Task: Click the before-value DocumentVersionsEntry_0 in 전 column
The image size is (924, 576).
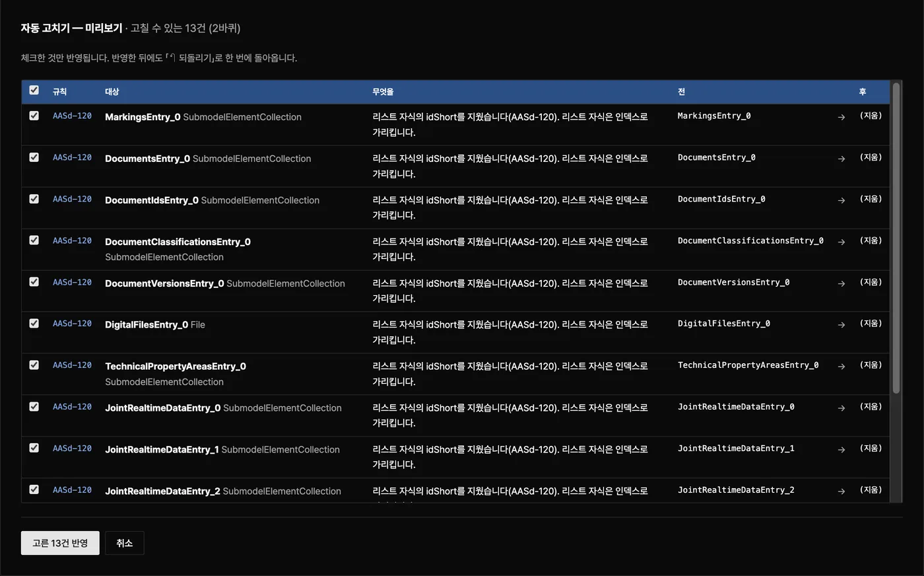Action: pos(734,283)
